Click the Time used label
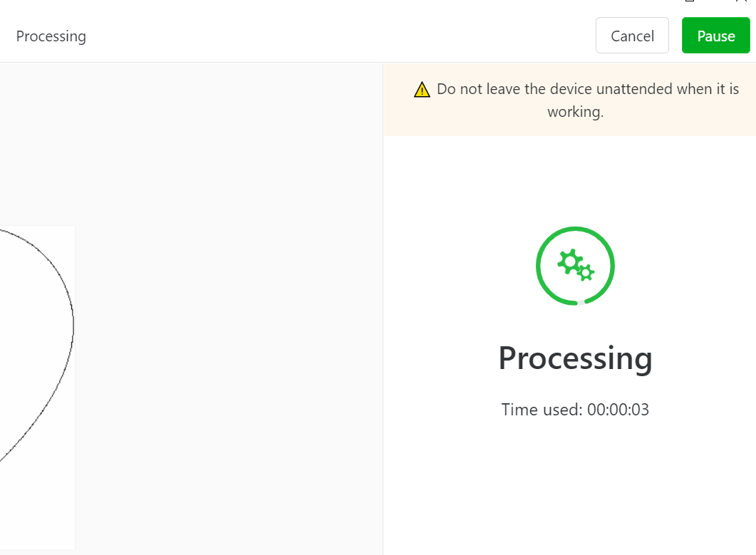The width and height of the screenshot is (756, 555). [x=542, y=410]
